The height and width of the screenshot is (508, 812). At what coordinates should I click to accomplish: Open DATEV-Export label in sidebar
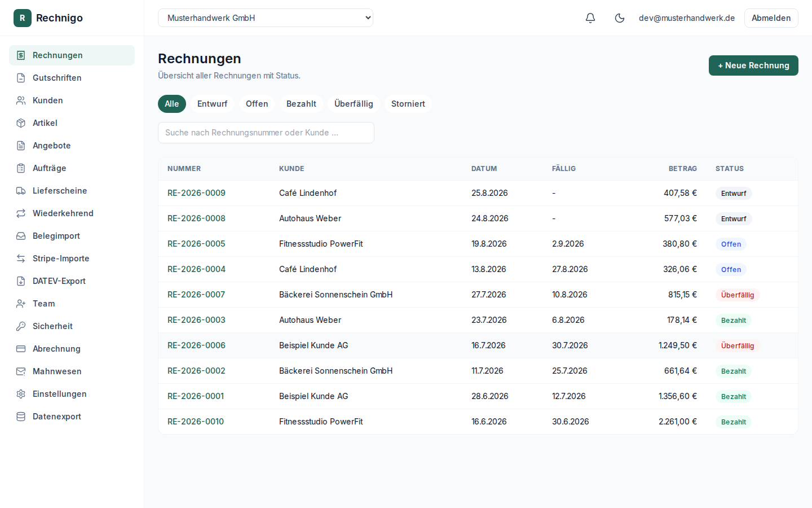click(59, 281)
